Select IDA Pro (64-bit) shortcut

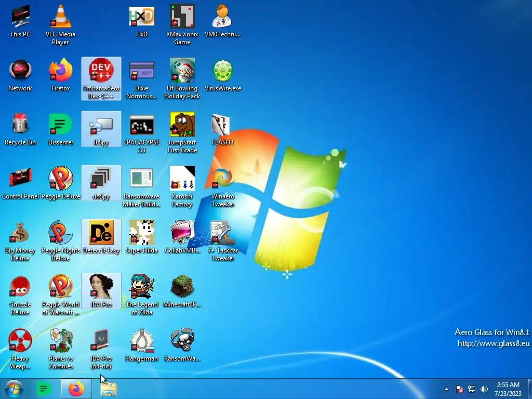point(101,349)
